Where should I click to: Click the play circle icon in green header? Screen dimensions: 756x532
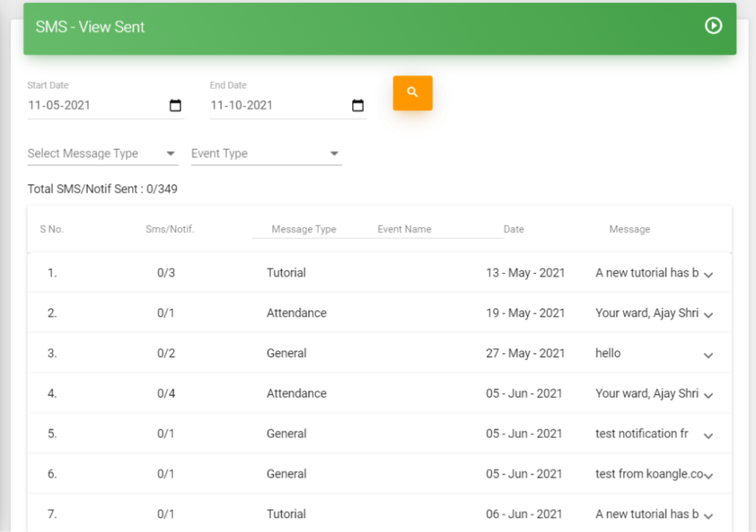[713, 26]
